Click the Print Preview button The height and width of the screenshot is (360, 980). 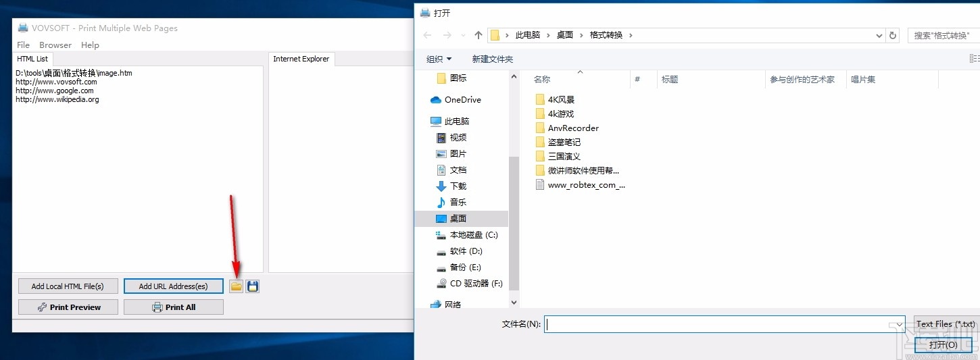(68, 307)
